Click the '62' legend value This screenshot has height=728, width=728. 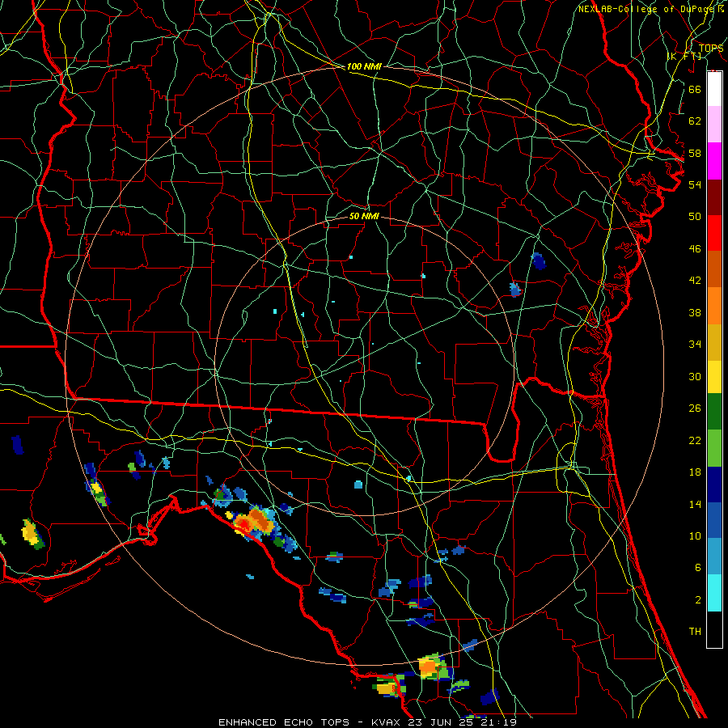695,121
